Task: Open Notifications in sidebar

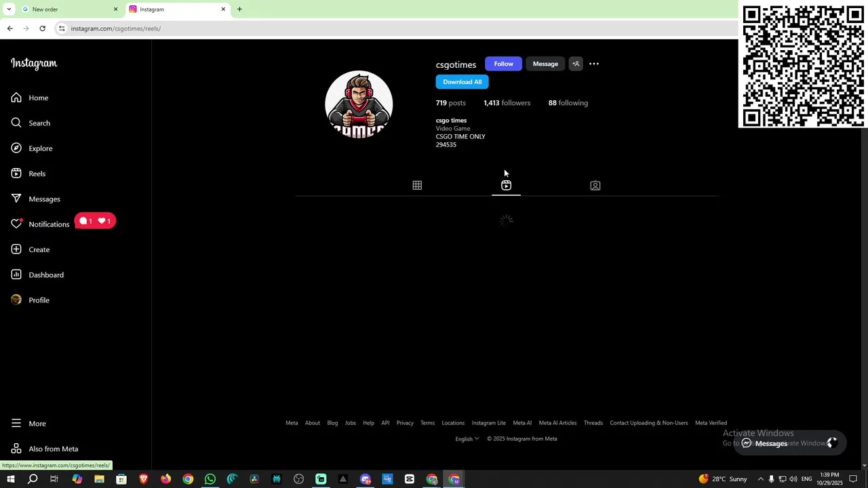Action: click(41, 224)
